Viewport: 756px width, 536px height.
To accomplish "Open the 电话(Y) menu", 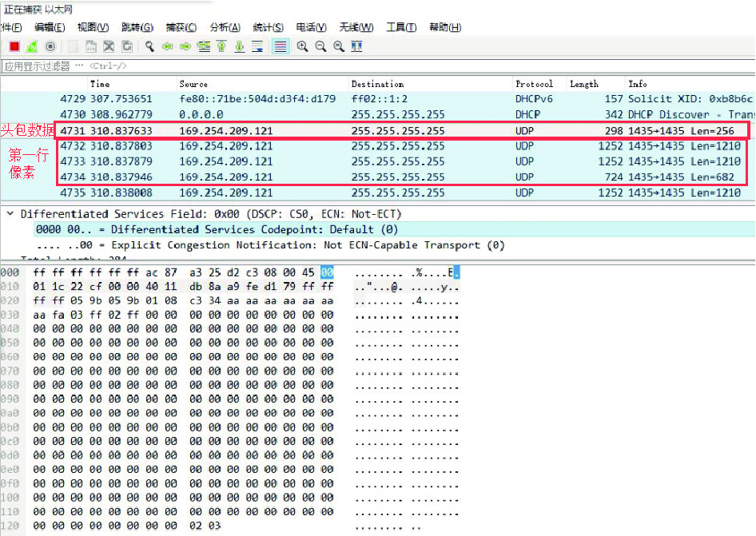I will click(x=311, y=27).
